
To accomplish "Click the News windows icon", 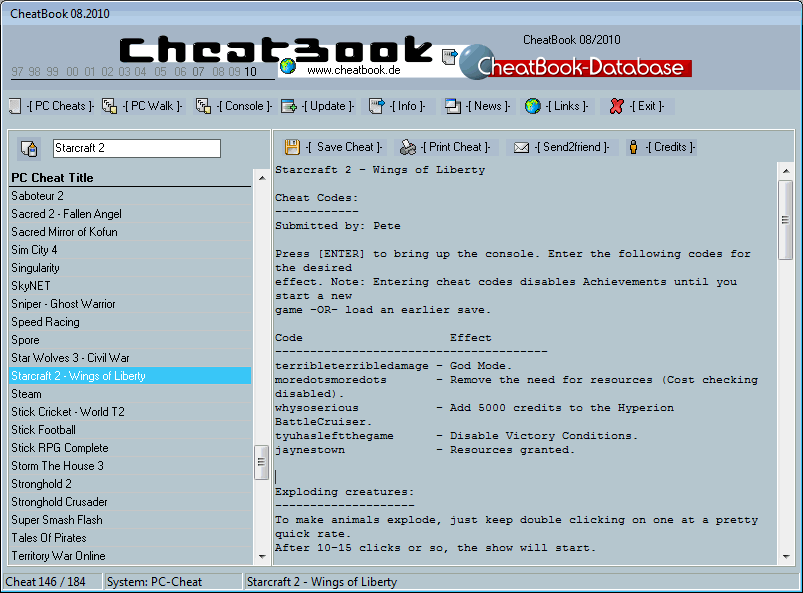I will (453, 106).
